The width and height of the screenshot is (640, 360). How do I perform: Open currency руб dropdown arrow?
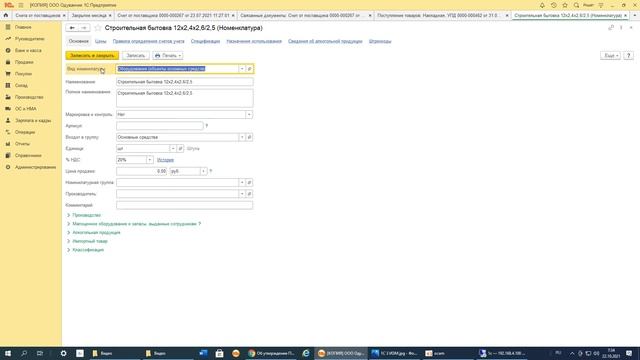203,171
